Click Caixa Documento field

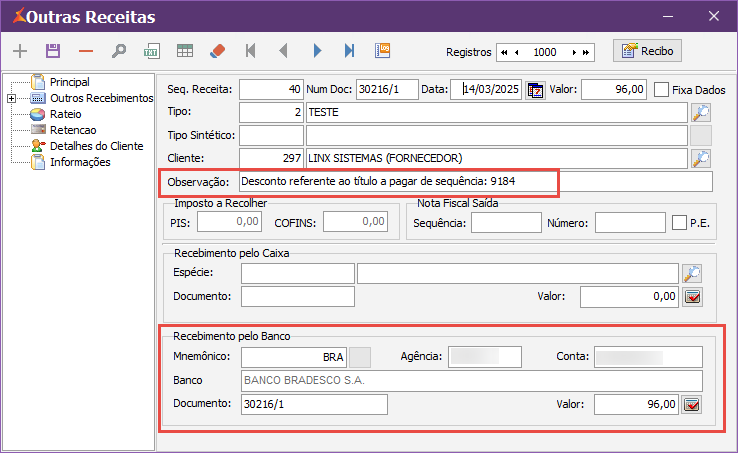pyautogui.click(x=298, y=297)
